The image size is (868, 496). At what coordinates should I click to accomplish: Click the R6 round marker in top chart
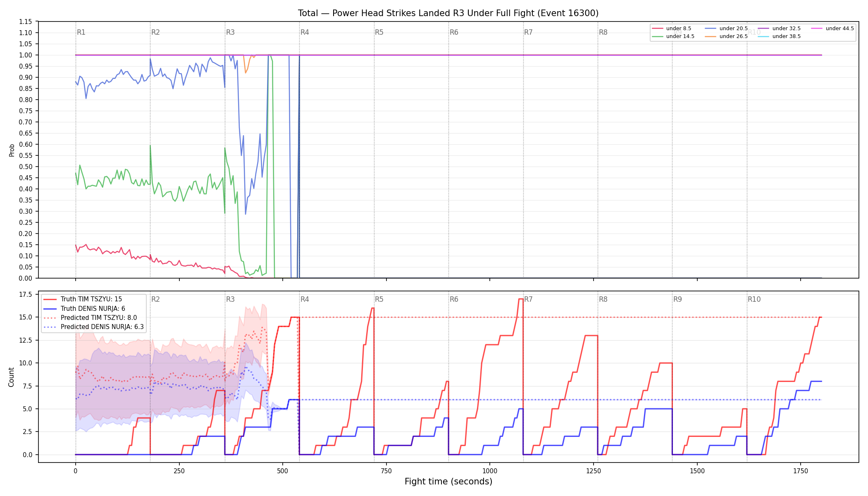point(454,32)
